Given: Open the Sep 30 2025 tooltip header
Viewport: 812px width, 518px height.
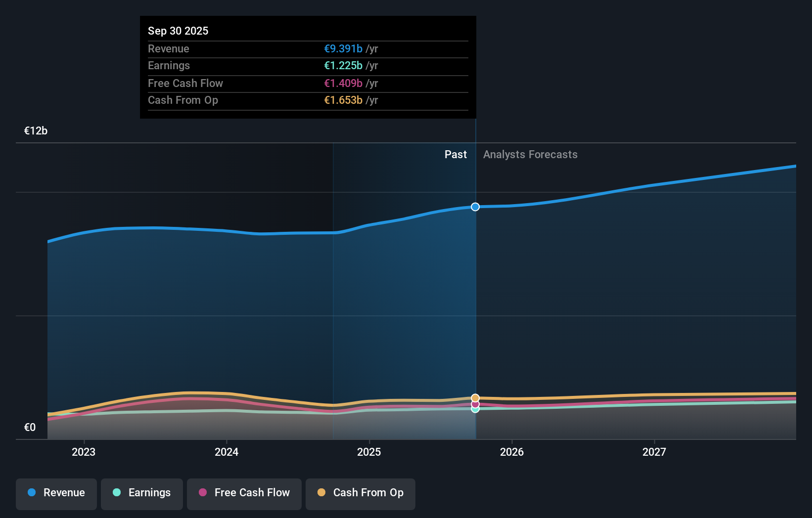Looking at the screenshot, I should point(178,31).
